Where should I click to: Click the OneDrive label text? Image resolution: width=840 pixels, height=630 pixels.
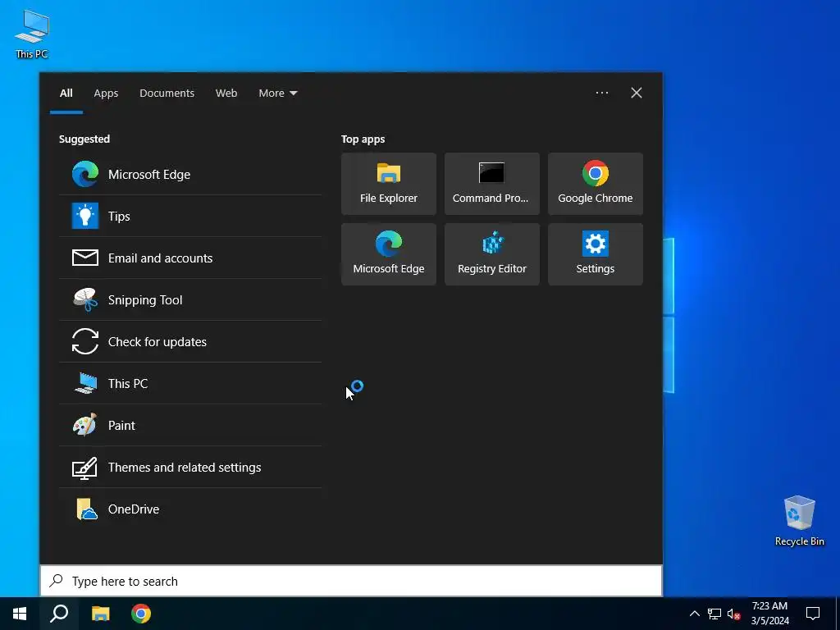(134, 509)
